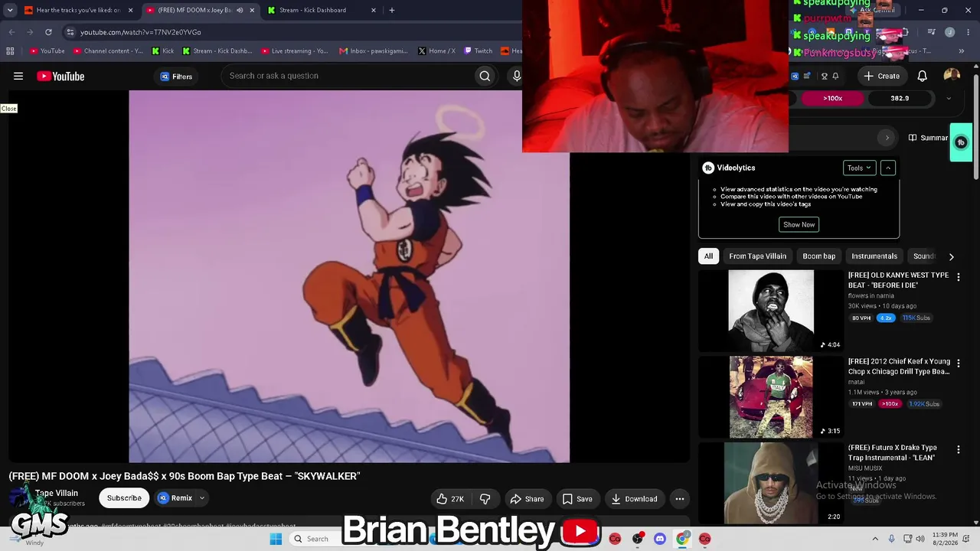
Task: Select the All filter chip
Action: click(x=708, y=256)
